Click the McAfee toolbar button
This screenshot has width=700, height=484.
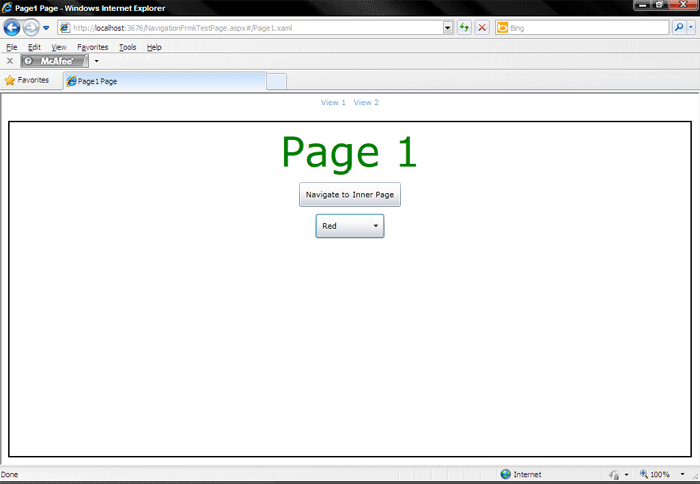54,61
